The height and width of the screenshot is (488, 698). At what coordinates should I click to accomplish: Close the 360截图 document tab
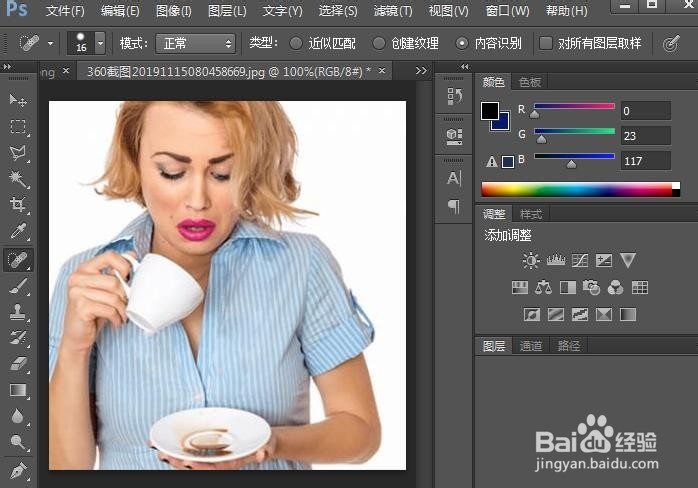[x=382, y=70]
